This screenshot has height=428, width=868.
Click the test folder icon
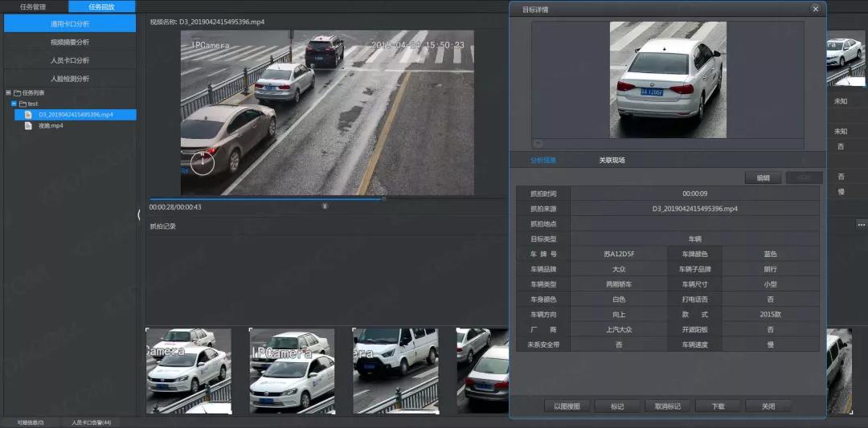point(23,104)
